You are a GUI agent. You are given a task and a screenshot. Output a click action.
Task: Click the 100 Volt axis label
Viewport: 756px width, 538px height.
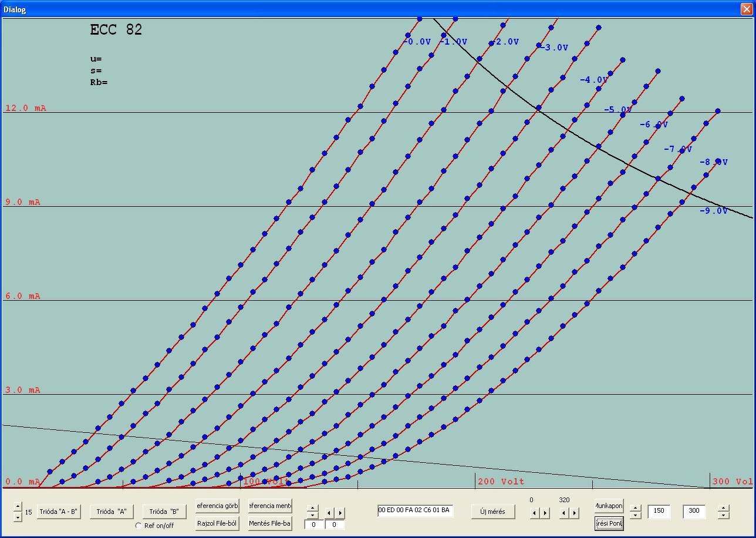coord(266,482)
